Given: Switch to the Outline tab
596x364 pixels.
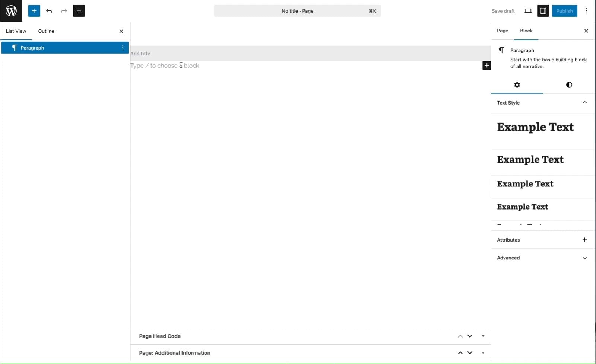Looking at the screenshot, I should [x=46, y=31].
